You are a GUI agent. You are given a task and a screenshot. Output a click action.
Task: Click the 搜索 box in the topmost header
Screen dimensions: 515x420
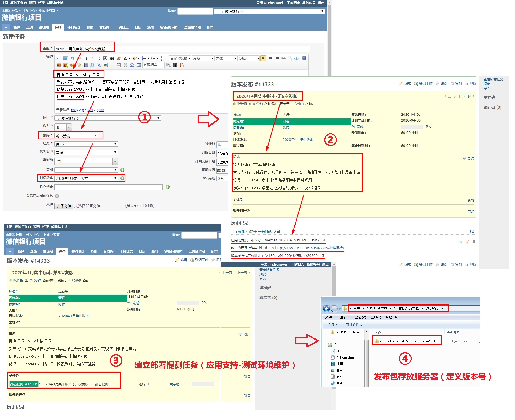click(195, 11)
